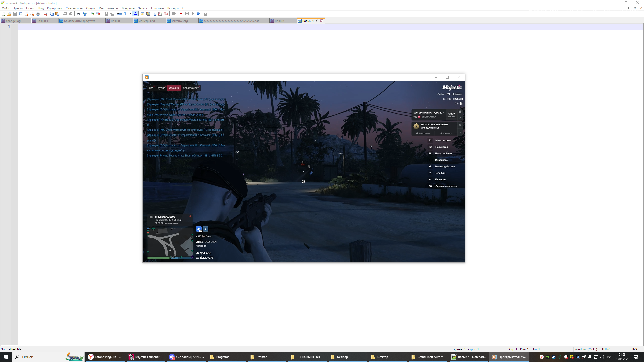Run macro multiple times icon
Viewport: 644px width, 362px height.
coord(199,14)
